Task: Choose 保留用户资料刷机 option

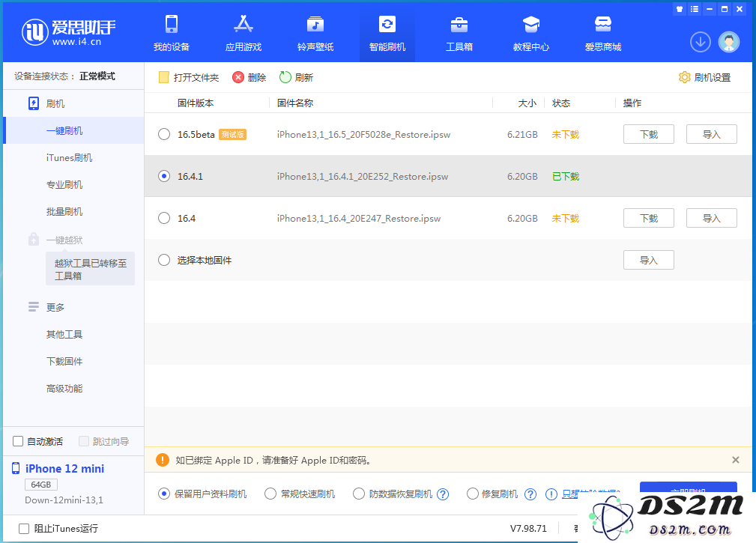Action: (164, 494)
